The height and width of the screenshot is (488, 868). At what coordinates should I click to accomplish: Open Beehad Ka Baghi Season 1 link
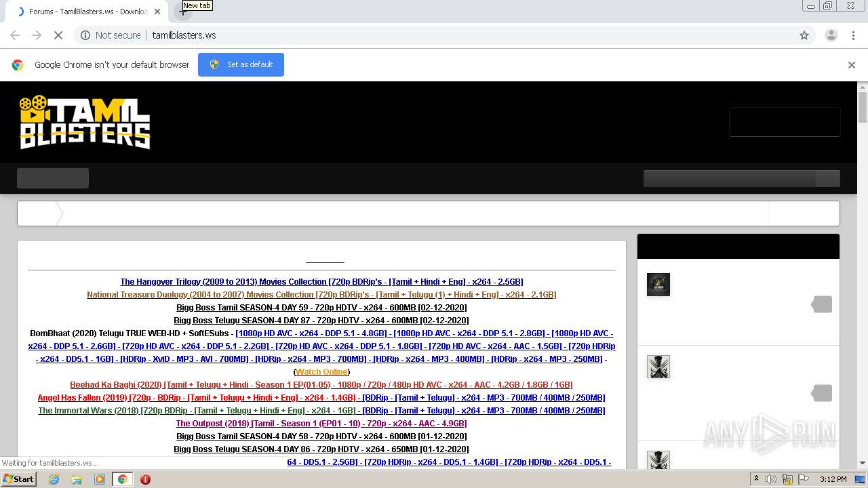click(321, 385)
